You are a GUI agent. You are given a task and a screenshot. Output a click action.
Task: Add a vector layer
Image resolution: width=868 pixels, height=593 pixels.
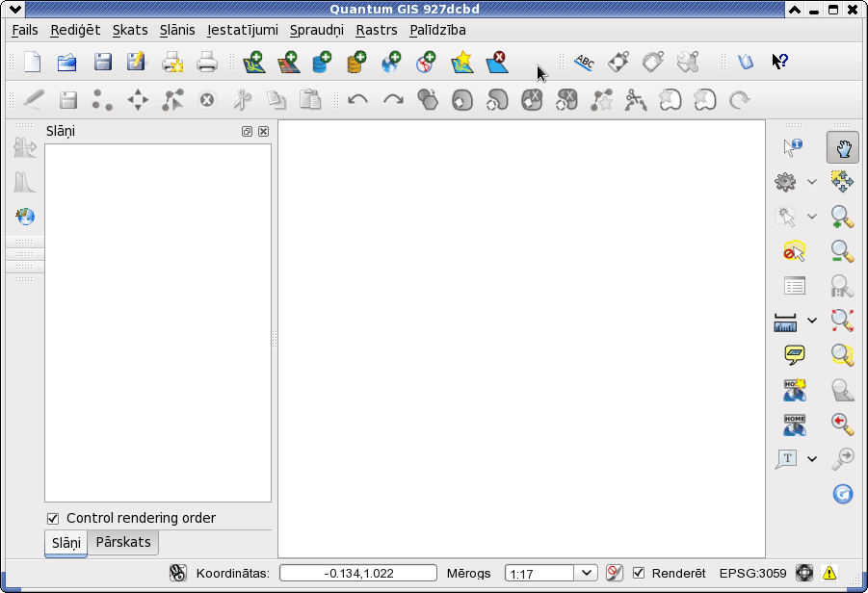pos(254,62)
